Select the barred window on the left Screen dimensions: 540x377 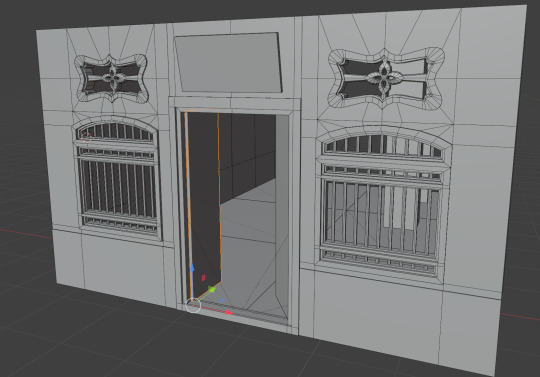118,177
